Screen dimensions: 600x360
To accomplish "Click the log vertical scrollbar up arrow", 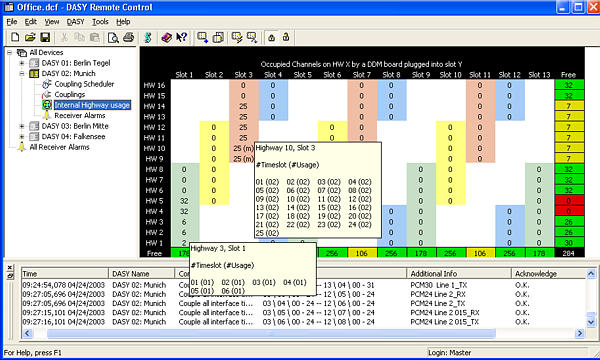I will [x=591, y=274].
